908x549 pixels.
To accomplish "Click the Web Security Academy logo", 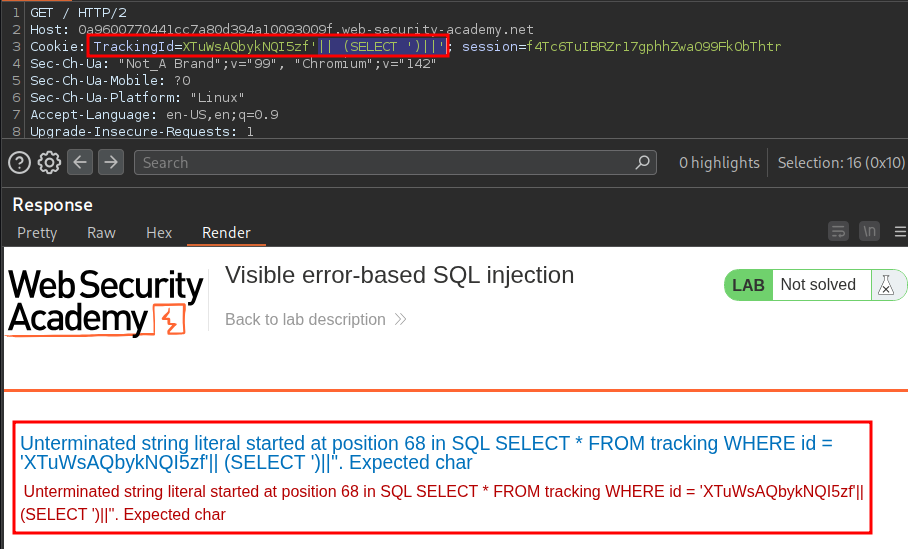I will click(x=105, y=301).
